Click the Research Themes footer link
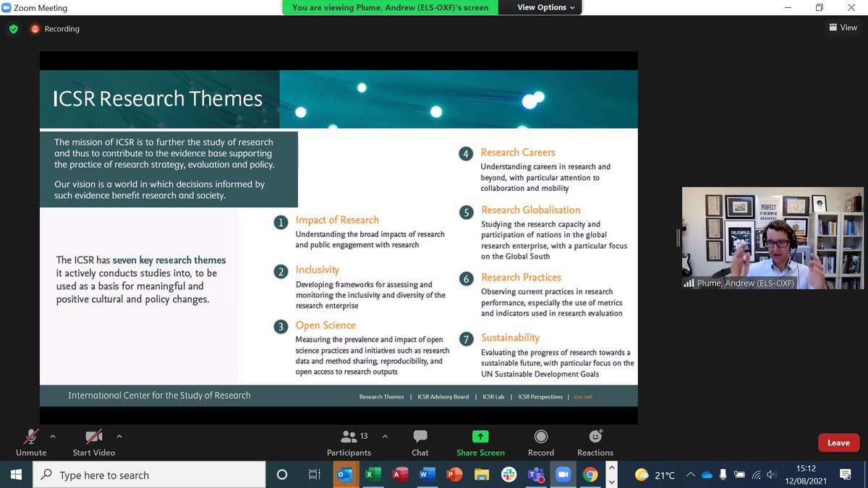This screenshot has height=488, width=868. coord(381,397)
